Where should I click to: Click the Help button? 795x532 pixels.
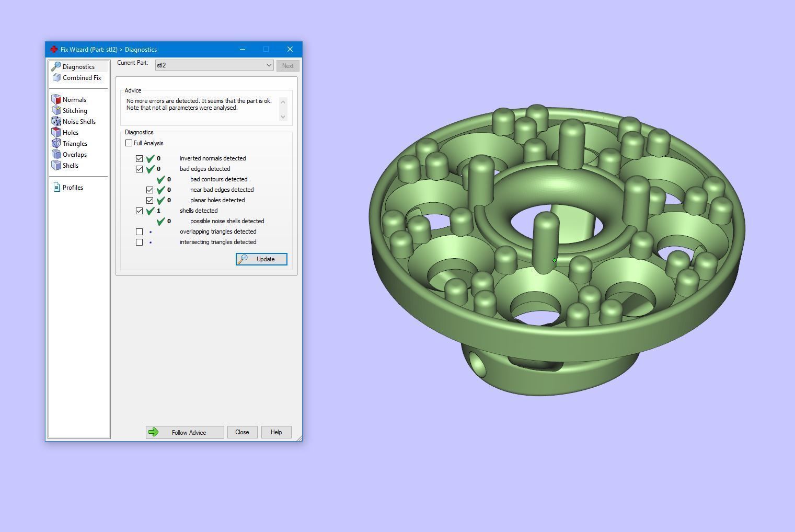click(276, 432)
